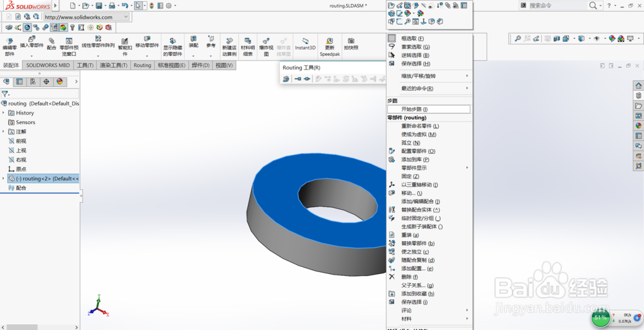Click first icon in Routing 工具 toolbar
Screen dimensions: 644x330
pos(287,79)
